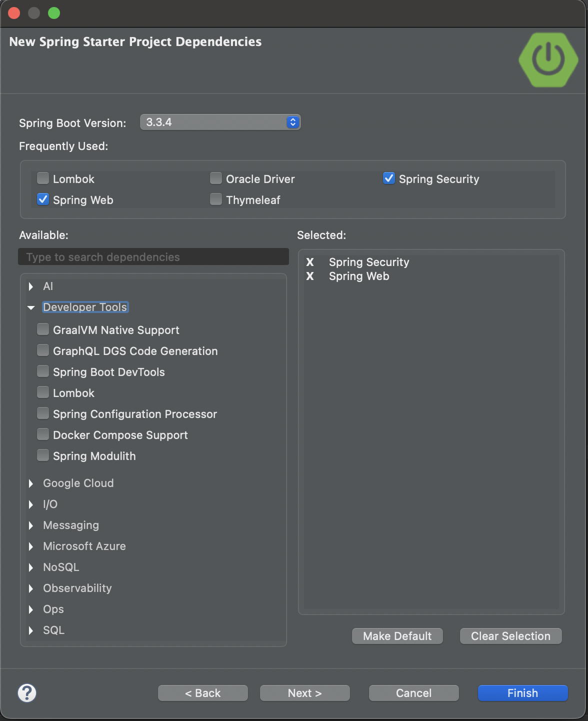Screen dimensions: 588x721
Task: Click the Cancel button
Action: coord(414,693)
